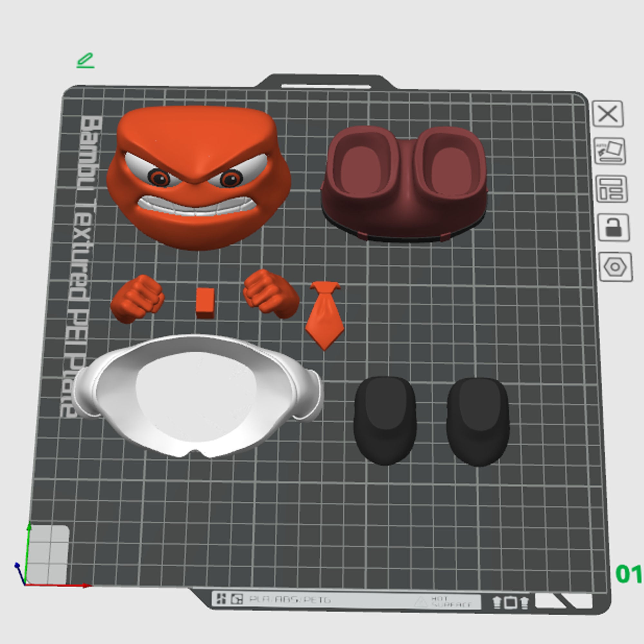Auto-orient objects on this plate
This screenshot has width=644, height=644.
[610, 151]
